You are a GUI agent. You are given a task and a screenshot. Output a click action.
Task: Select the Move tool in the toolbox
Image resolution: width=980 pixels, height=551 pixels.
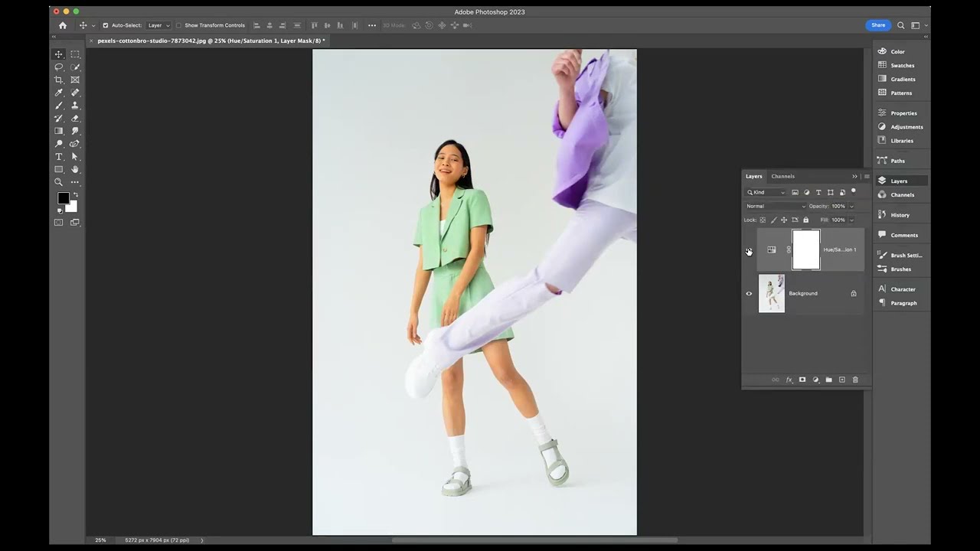pyautogui.click(x=58, y=54)
